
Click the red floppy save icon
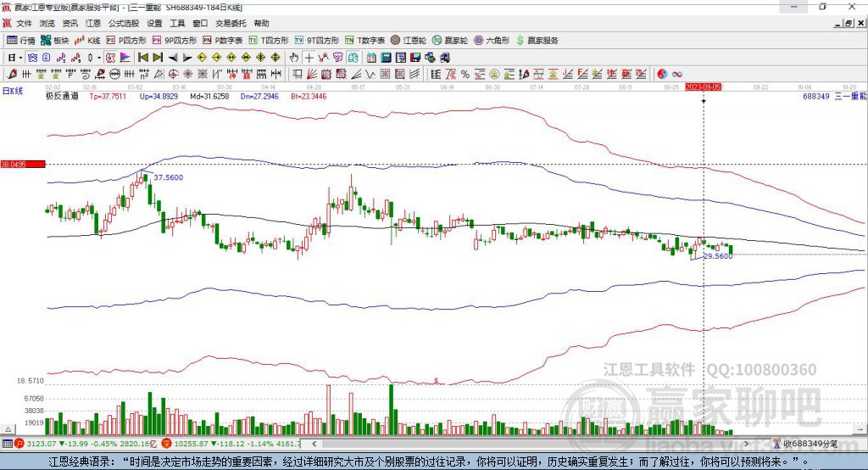pyautogui.click(x=415, y=58)
